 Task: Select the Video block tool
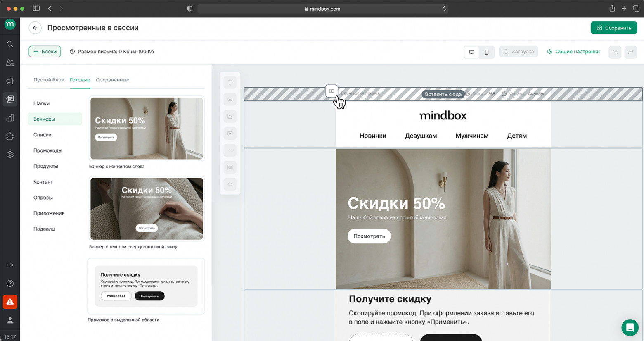[230, 133]
